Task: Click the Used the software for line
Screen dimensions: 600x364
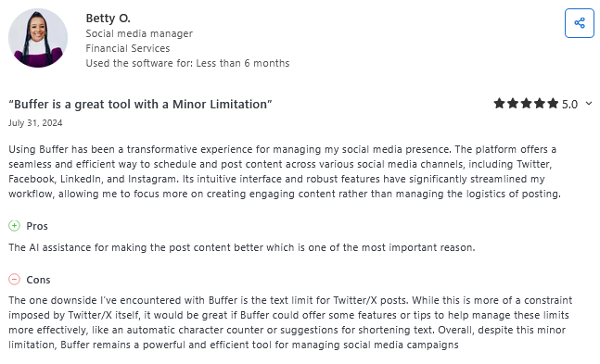Action: coord(187,63)
